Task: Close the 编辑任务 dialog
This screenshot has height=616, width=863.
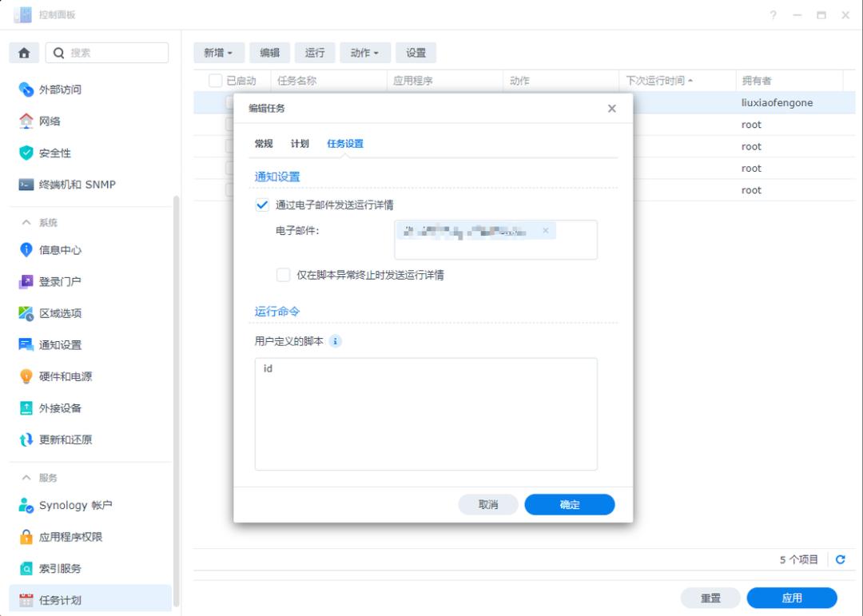Action: [612, 109]
